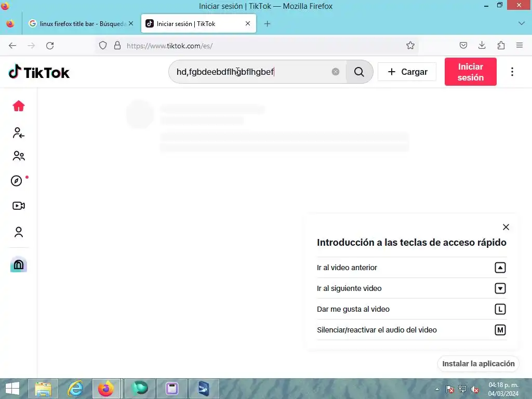Click the TikTok logo
This screenshot has height=399, width=532.
click(x=38, y=72)
